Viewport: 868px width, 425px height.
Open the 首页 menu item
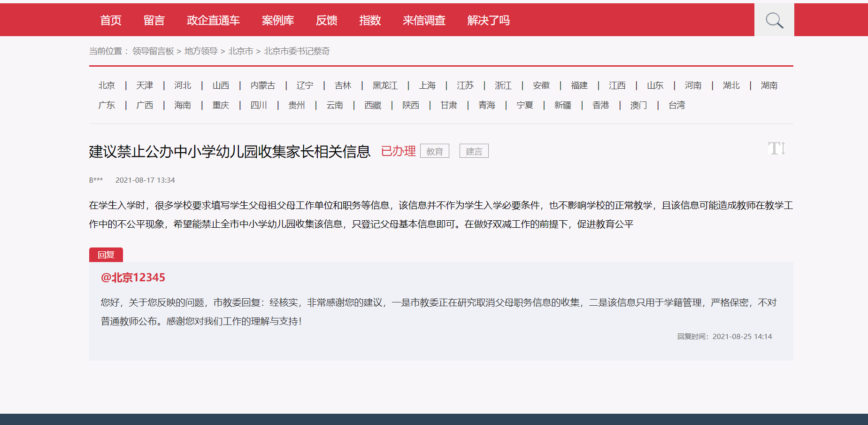point(111,20)
